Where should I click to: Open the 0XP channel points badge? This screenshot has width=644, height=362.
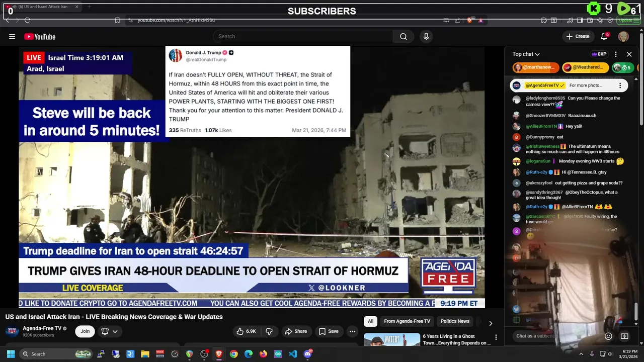[x=599, y=54]
